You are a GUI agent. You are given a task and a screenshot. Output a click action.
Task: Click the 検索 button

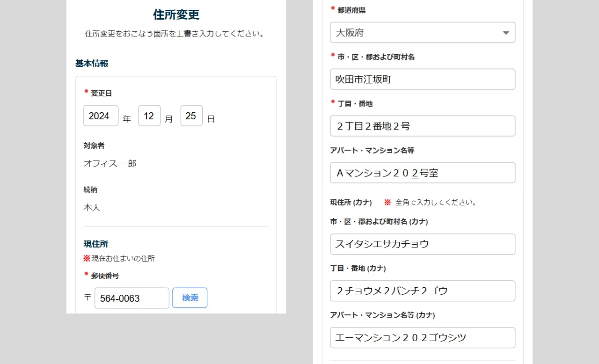190,298
